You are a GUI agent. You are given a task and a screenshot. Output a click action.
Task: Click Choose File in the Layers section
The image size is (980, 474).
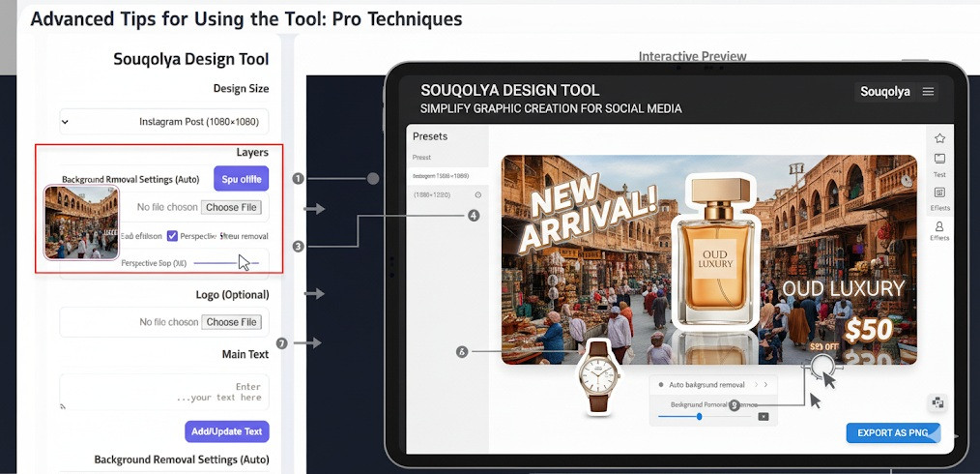coord(231,208)
